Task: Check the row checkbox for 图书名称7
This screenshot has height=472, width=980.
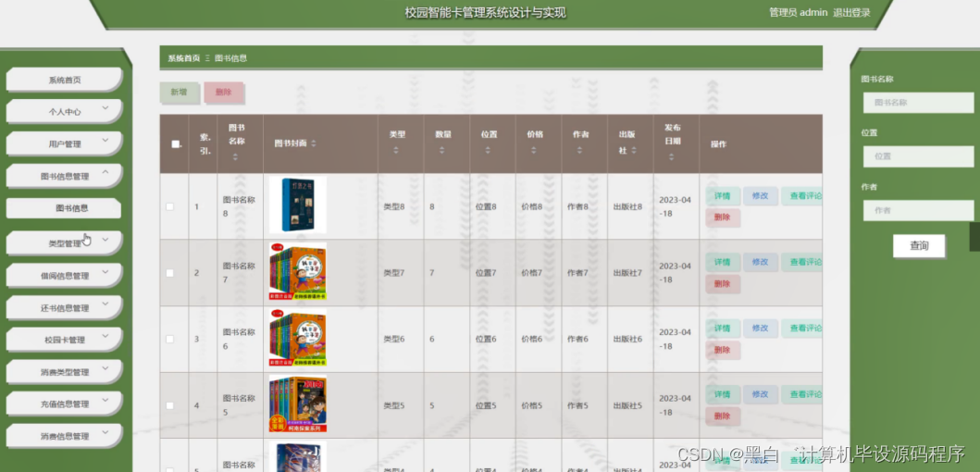Action: [x=169, y=273]
